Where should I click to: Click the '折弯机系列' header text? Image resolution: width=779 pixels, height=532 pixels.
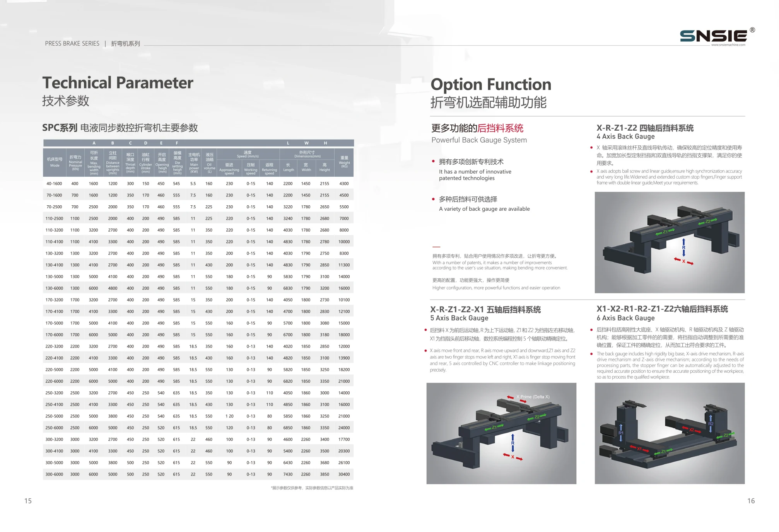(x=126, y=44)
